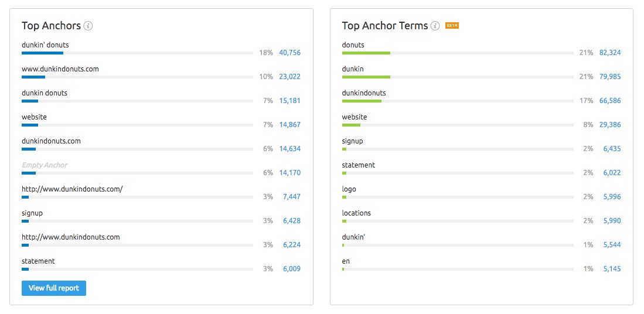The image size is (644, 314).
Task: Click the orange BETA badge
Action: click(452, 26)
